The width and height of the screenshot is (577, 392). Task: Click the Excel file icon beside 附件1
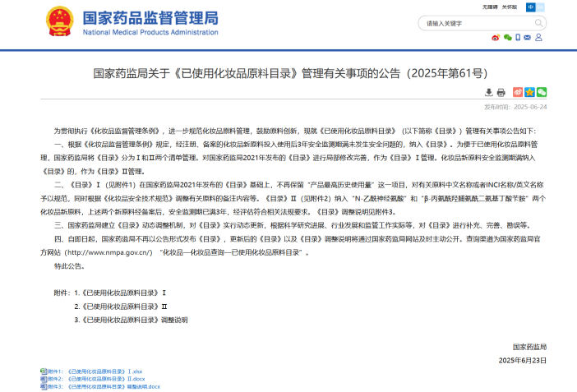pos(44,371)
